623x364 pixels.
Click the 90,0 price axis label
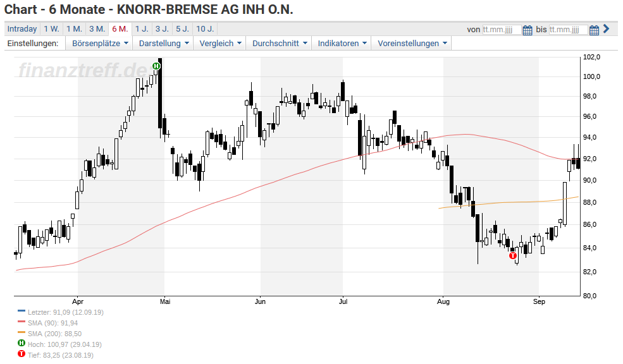coord(589,180)
